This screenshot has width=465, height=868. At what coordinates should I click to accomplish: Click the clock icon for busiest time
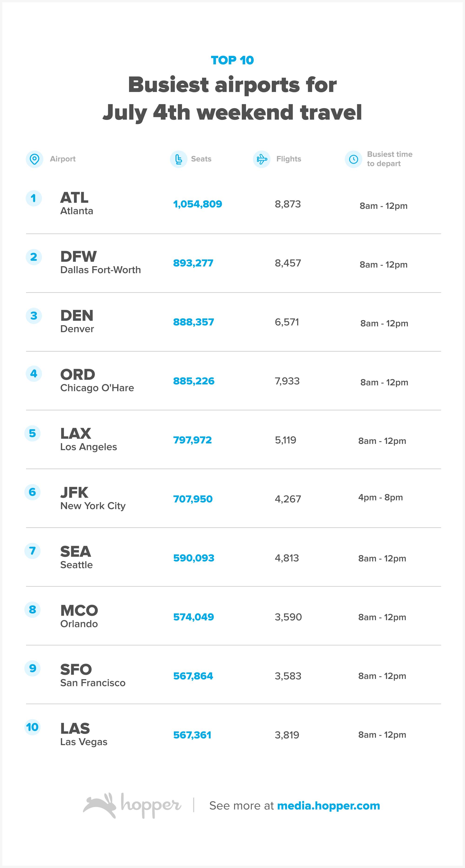point(353,159)
